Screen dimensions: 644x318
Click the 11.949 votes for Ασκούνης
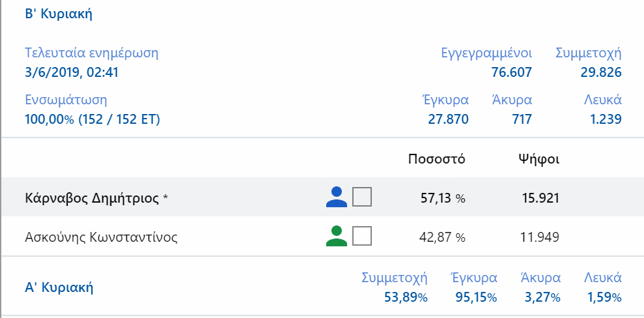coord(540,237)
